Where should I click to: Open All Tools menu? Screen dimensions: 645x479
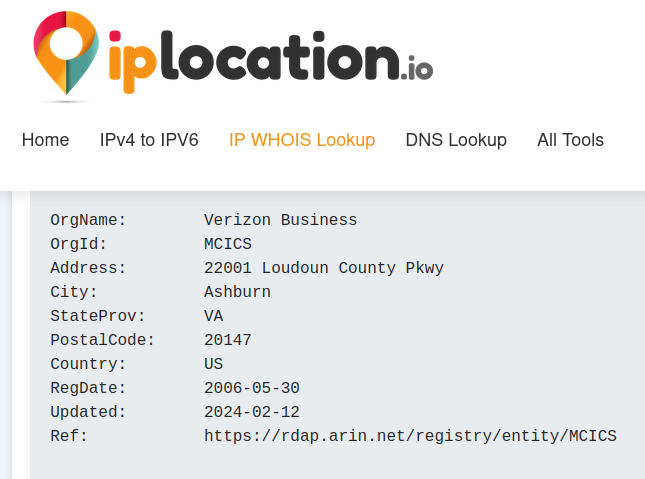click(x=570, y=140)
